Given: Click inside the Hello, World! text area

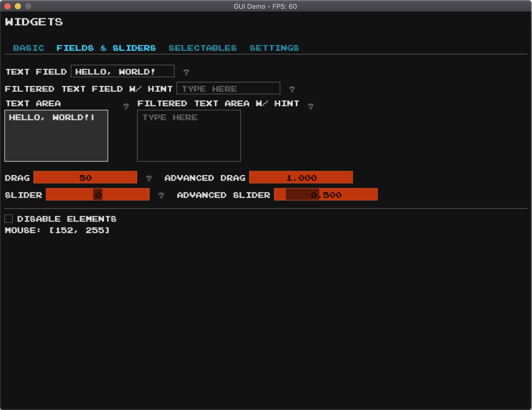Looking at the screenshot, I should [56, 136].
